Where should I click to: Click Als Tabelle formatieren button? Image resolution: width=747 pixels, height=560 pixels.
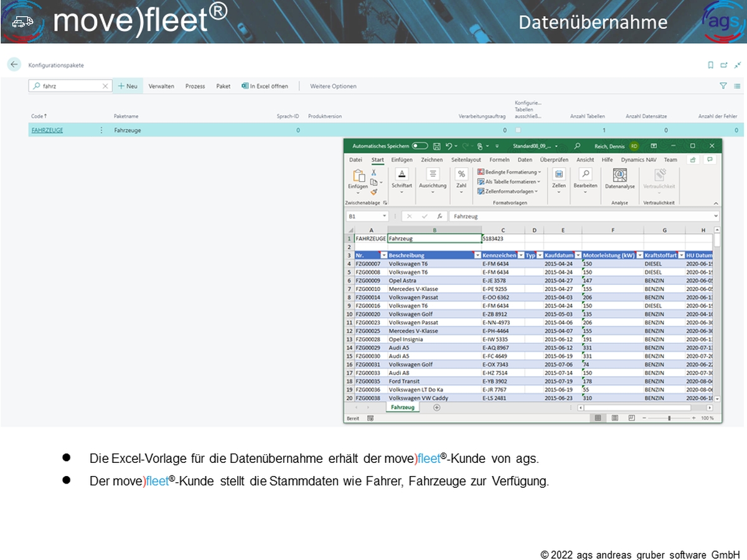click(510, 182)
